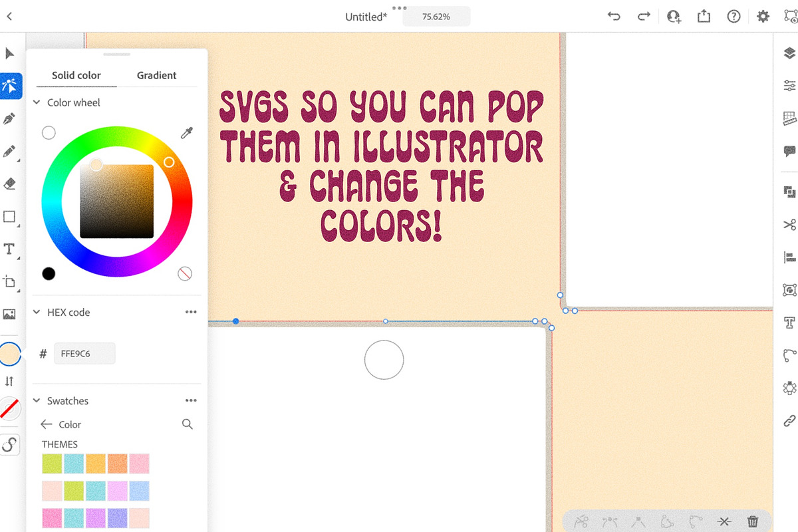Collapse the HEX code section
Viewport: 798px width, 532px height.
(37, 313)
